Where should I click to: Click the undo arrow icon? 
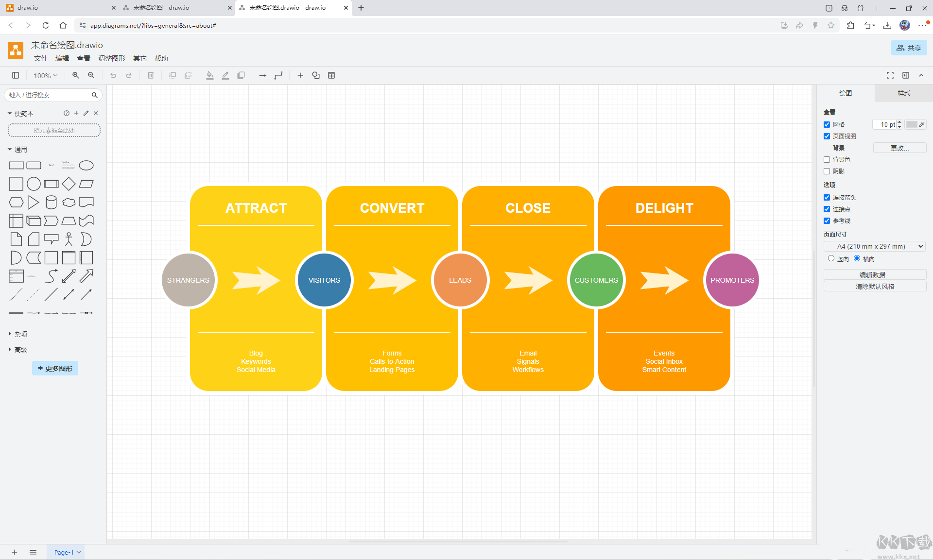tap(113, 75)
